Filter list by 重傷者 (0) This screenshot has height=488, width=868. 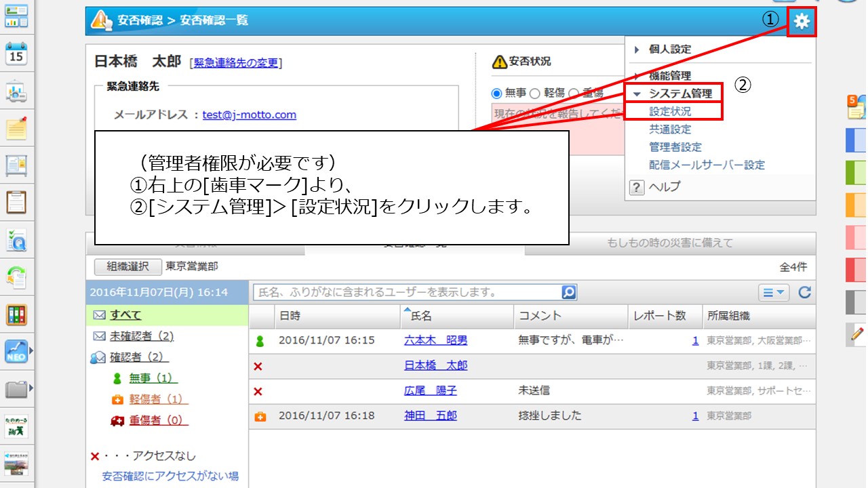point(159,420)
